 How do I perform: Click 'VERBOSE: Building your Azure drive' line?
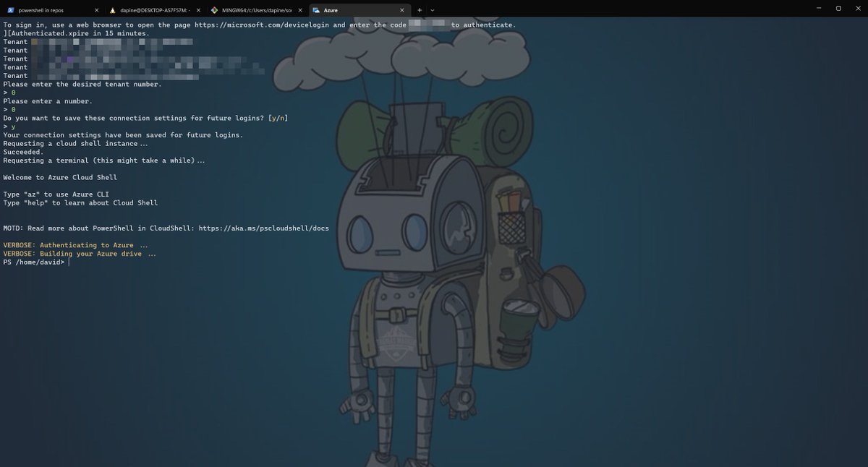pos(80,254)
